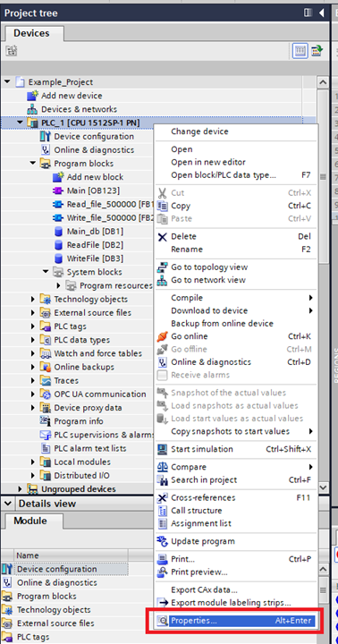Click the Main [OB123] block icon
Viewport: 338px width, 644px height.
58,191
